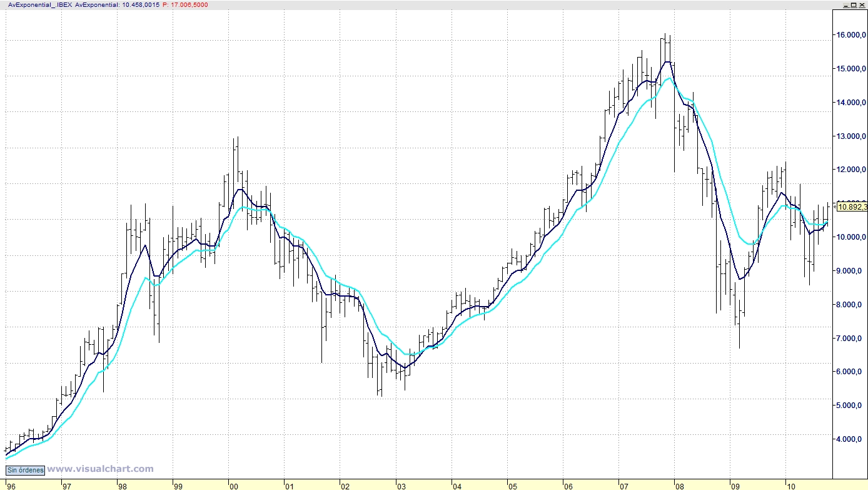Click the '02' year label on time axis

pyautogui.click(x=345, y=486)
